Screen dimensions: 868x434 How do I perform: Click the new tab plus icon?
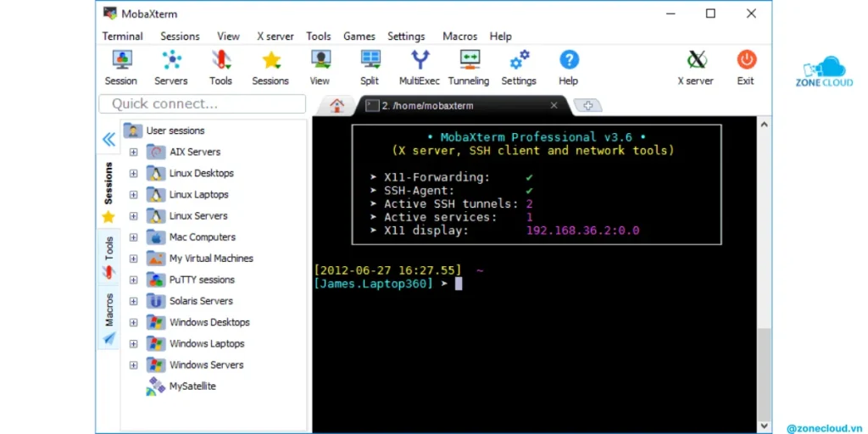pyautogui.click(x=588, y=105)
